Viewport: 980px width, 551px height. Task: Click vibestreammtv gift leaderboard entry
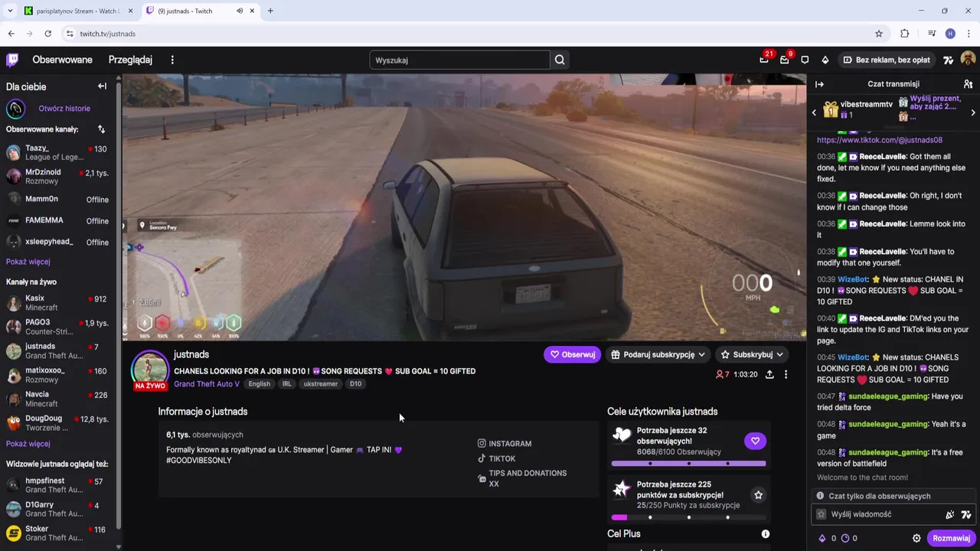tap(857, 109)
